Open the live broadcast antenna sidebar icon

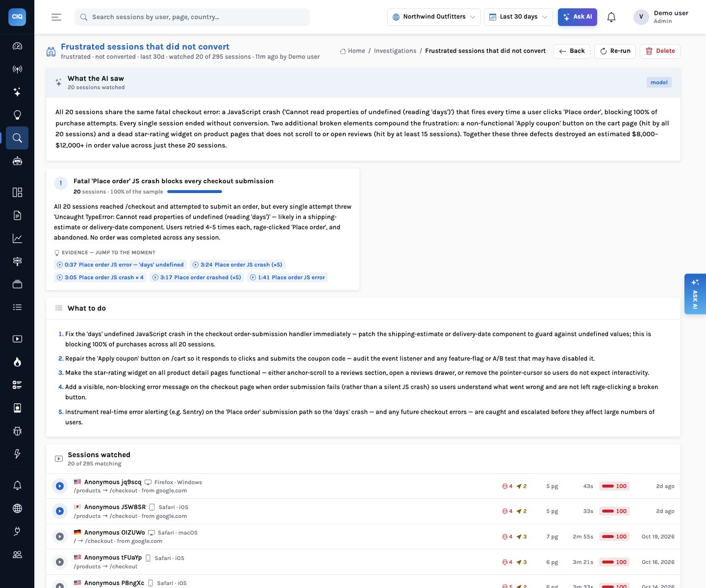click(x=17, y=69)
